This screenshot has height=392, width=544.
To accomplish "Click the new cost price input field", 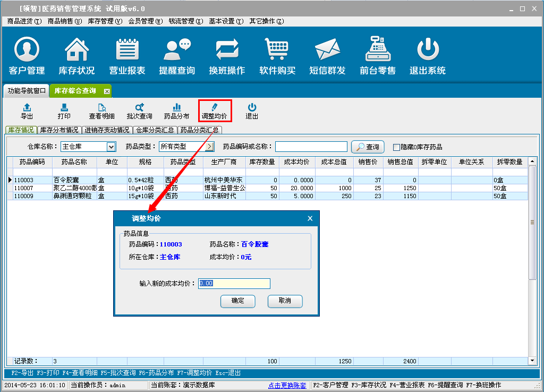I will click(x=234, y=284).
